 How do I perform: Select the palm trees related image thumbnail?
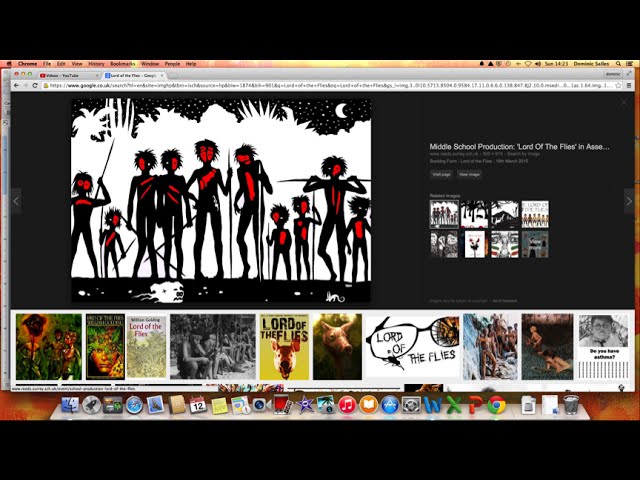[474, 214]
